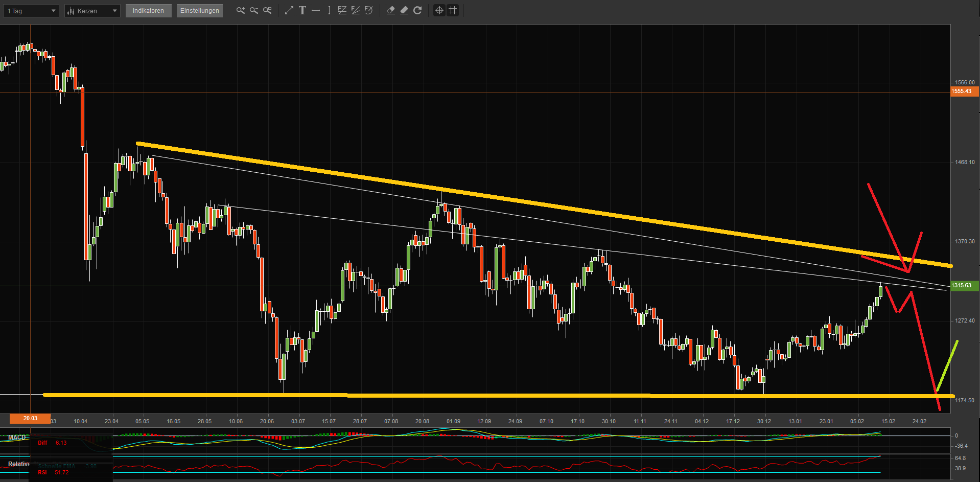Select the area zoom tool

pyautogui.click(x=267, y=10)
